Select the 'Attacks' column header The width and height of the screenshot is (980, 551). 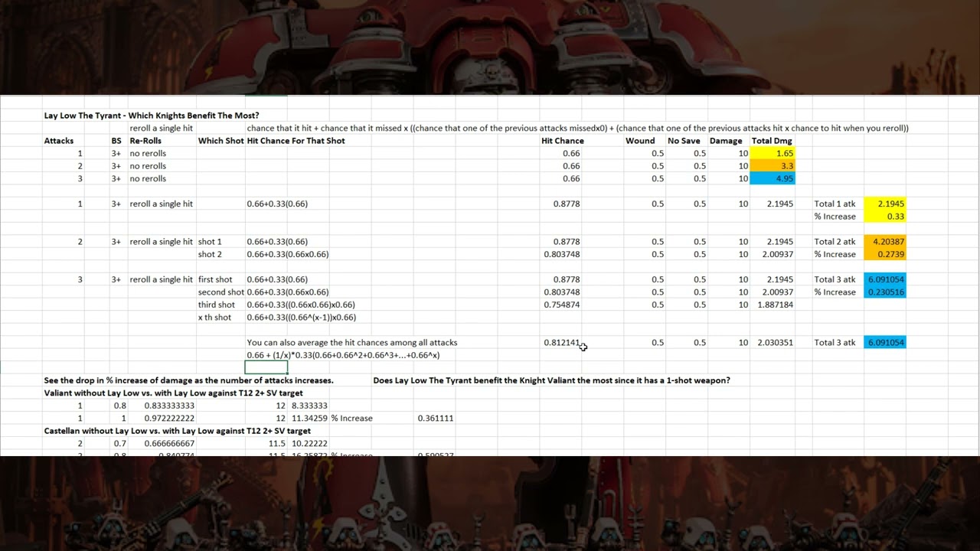(x=59, y=141)
